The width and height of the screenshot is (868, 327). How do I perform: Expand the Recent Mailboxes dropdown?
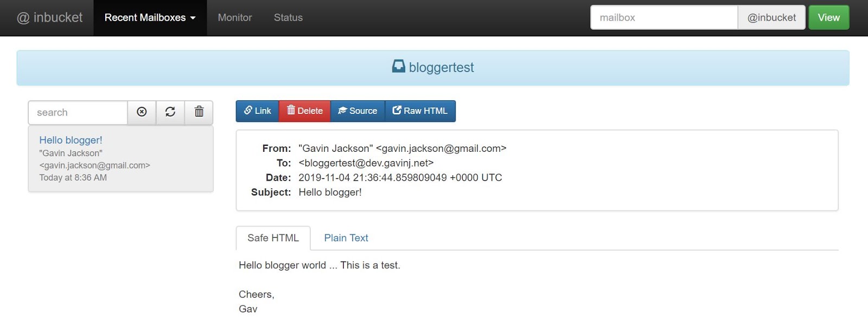coord(150,18)
